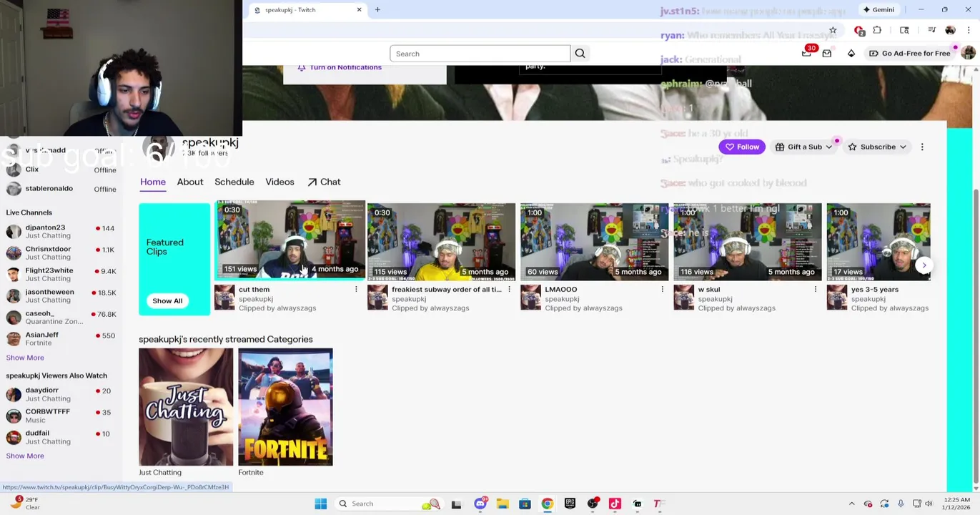The image size is (980, 515).
Task: Close the 'speakupkj - Twitch' browser tab
Action: 359,10
